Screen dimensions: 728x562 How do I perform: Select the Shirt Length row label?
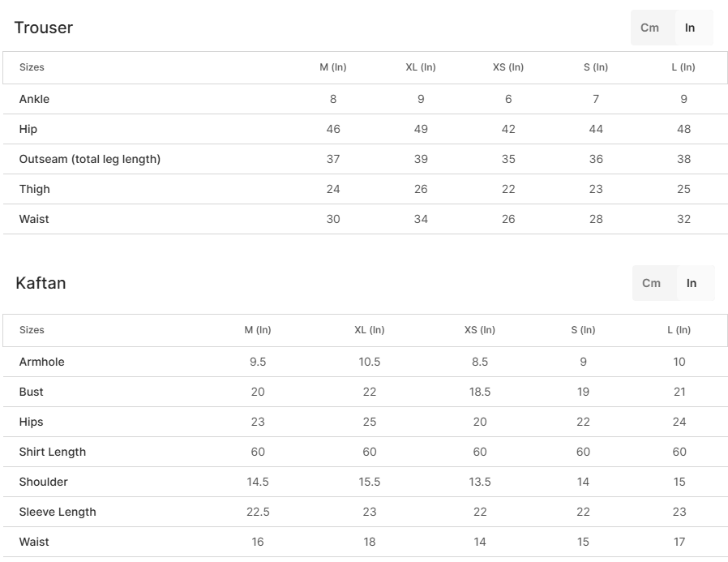[53, 452]
